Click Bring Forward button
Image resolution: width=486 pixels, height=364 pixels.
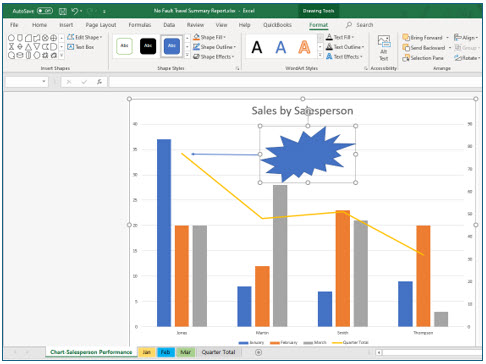click(422, 38)
